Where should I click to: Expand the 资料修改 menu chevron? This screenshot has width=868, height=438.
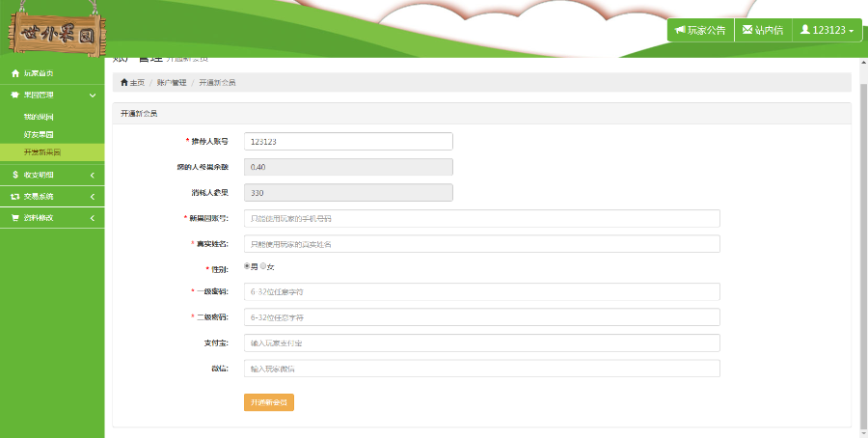(x=93, y=218)
